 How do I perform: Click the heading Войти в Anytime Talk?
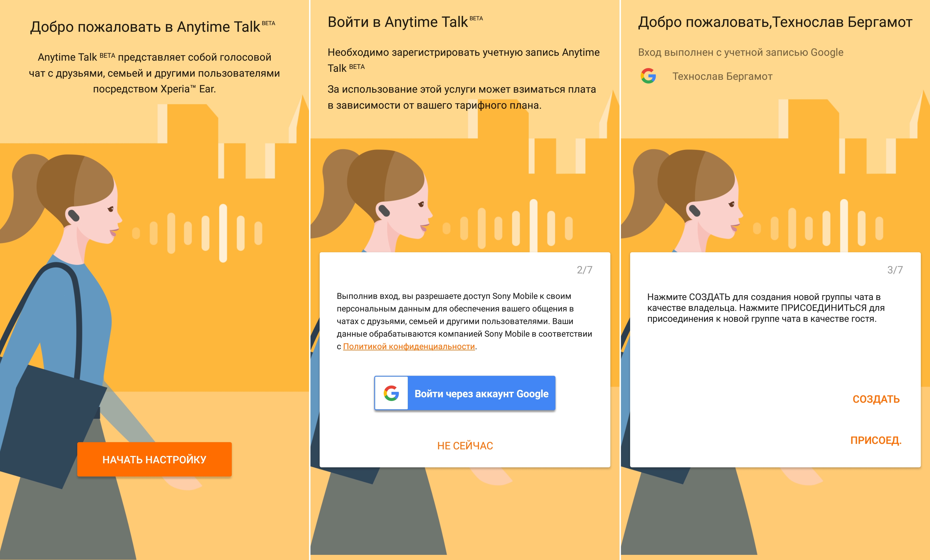tap(405, 22)
